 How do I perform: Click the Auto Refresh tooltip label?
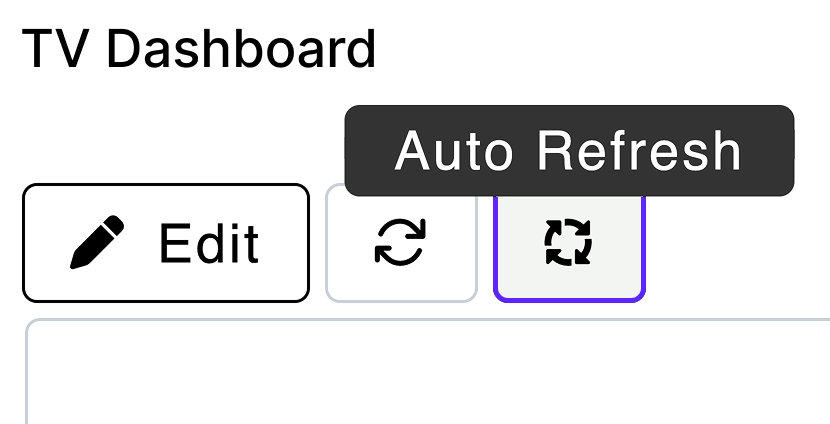pos(568,151)
